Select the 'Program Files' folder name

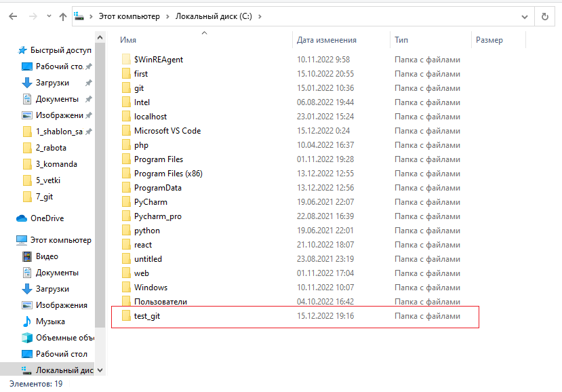coord(159,159)
